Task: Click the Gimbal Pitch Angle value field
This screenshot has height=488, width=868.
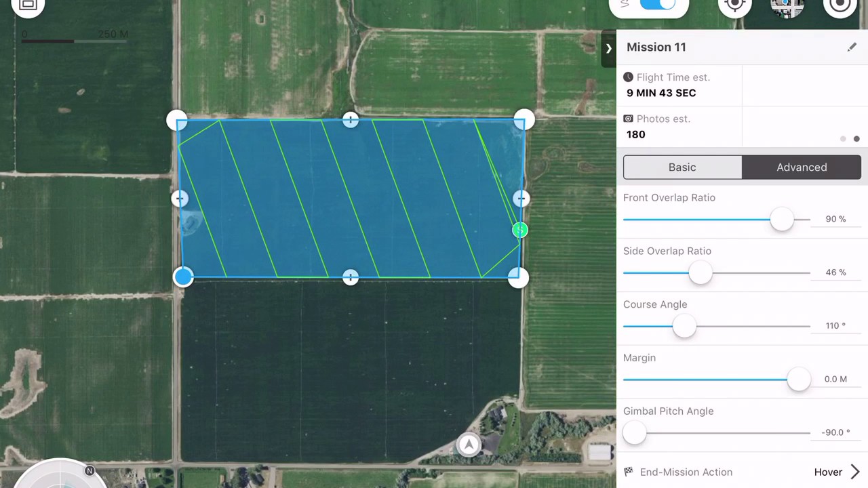Action: pyautogui.click(x=835, y=432)
